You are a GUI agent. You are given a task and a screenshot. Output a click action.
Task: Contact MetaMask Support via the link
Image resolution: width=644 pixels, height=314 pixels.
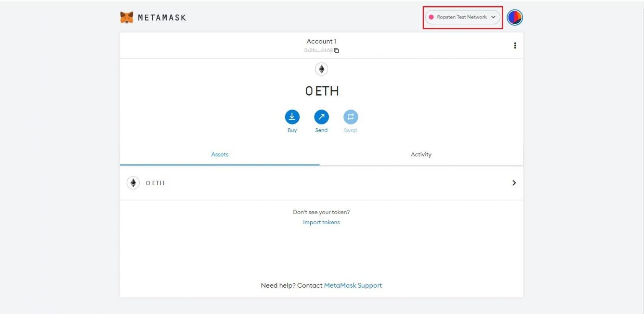tap(353, 285)
